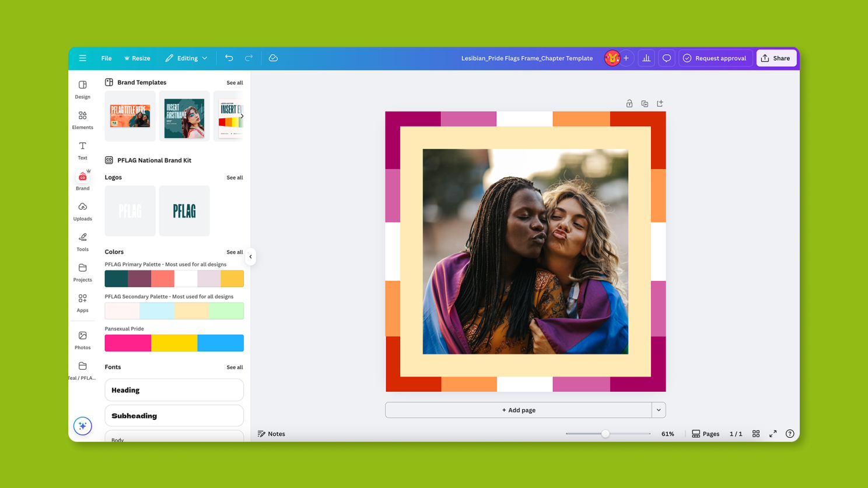Open the analytics chart icon
Image resolution: width=868 pixels, height=488 pixels.
coord(646,58)
